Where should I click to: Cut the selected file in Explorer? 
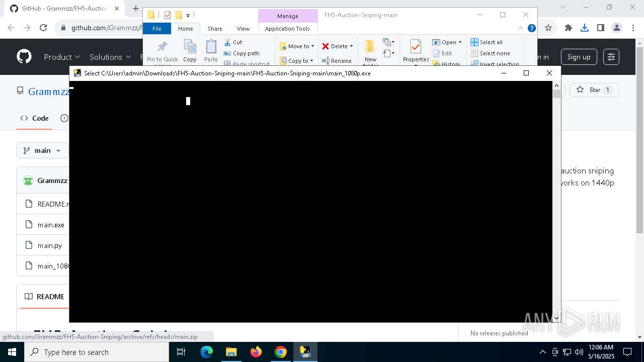(x=233, y=42)
